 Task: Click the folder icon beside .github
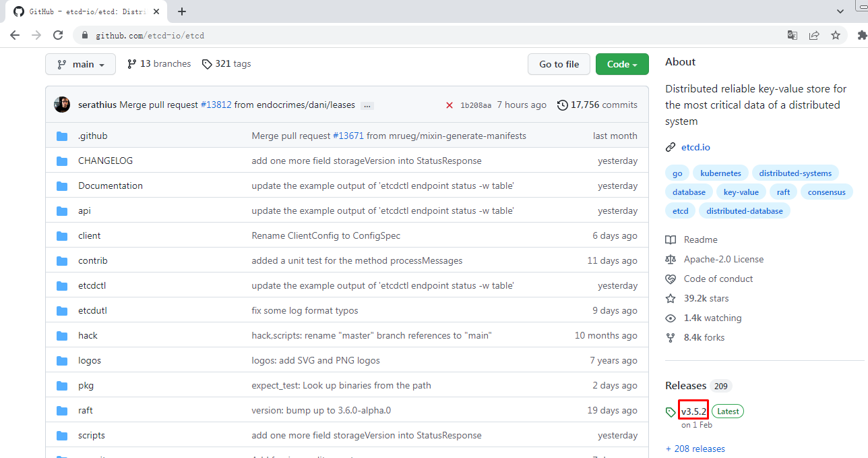tap(63, 136)
